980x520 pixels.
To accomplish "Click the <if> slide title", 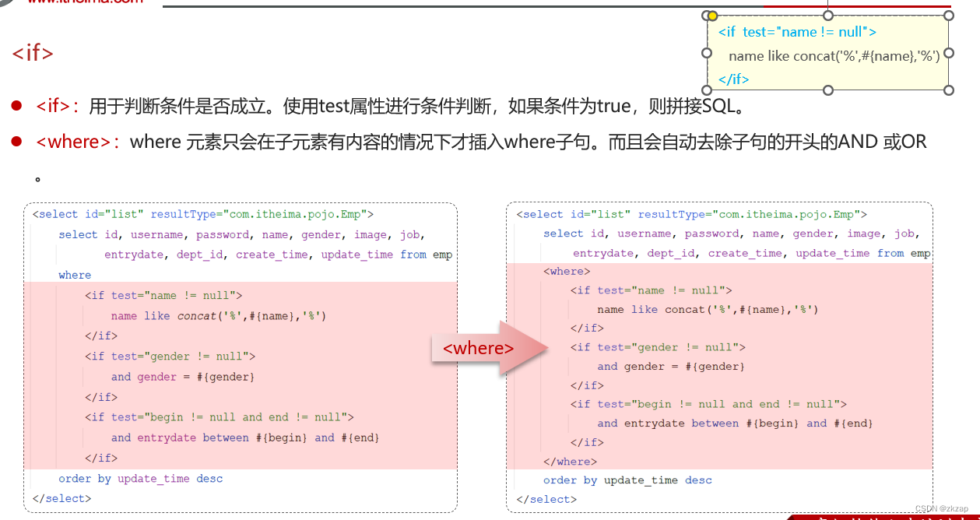I will (32, 53).
